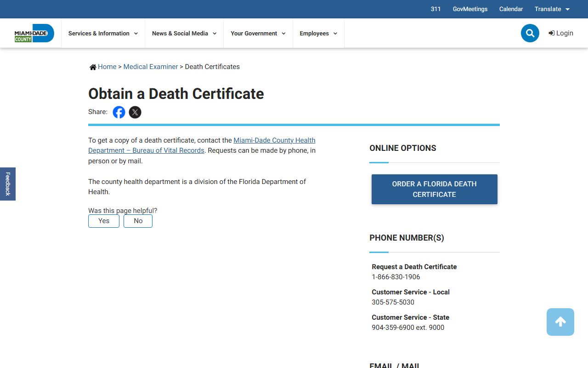Open the Feedback side tab
Screen dimensions: 588x368
pyautogui.click(x=8, y=184)
